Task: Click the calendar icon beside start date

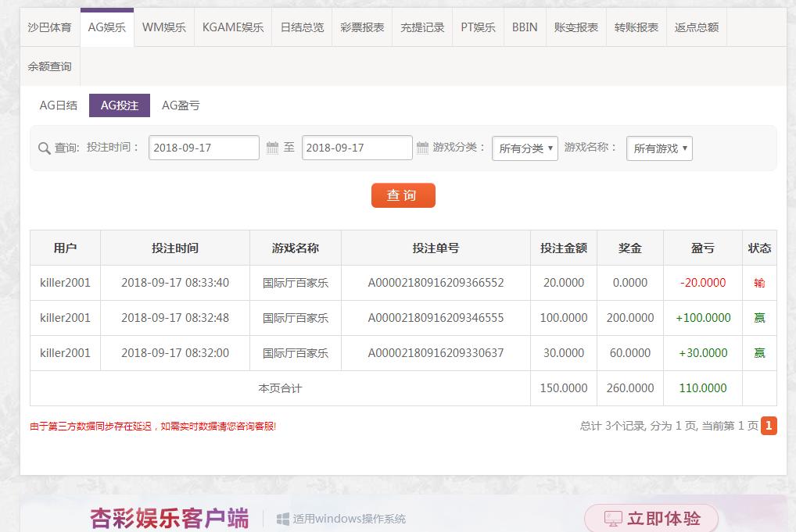Action: [272, 148]
